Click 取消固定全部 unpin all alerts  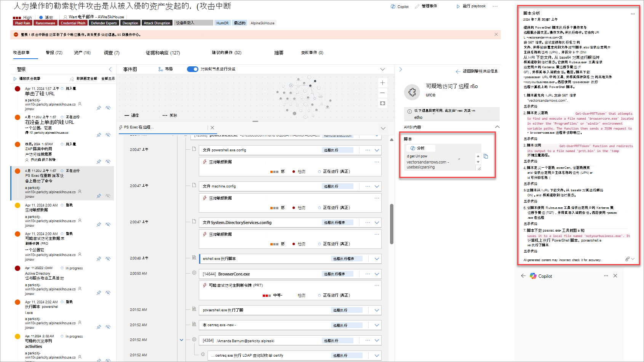(x=83, y=79)
